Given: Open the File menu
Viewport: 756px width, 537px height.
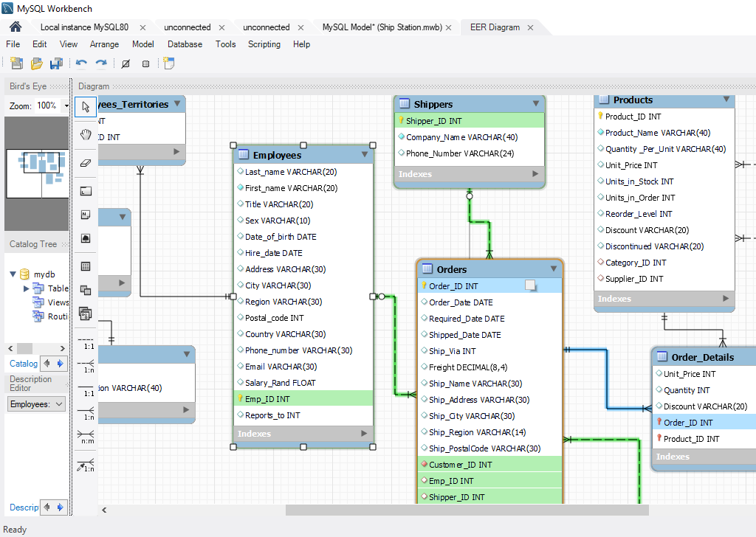Looking at the screenshot, I should tap(13, 44).
